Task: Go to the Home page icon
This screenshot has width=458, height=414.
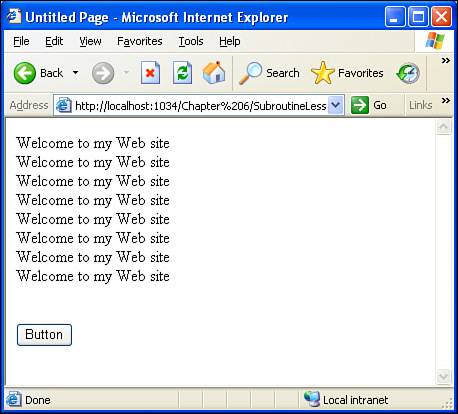Action: click(214, 72)
